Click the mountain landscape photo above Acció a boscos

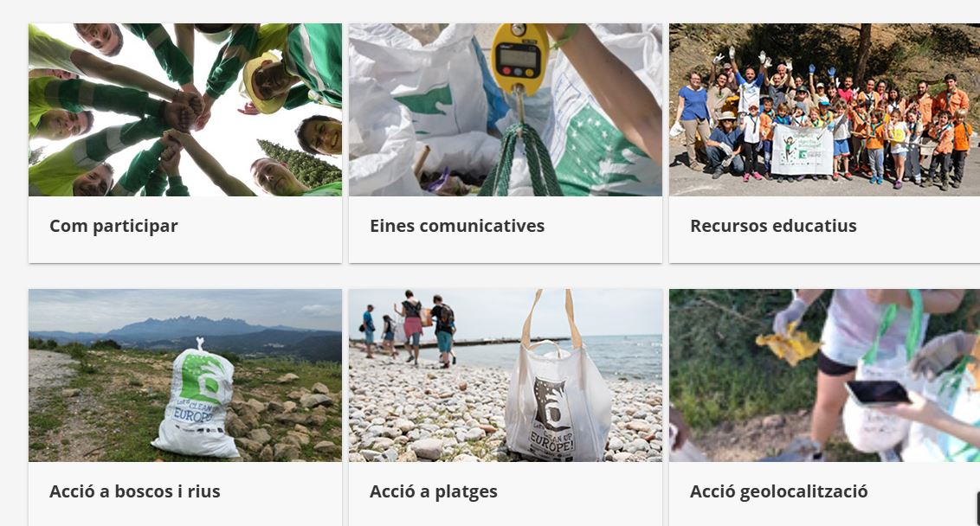point(185,375)
